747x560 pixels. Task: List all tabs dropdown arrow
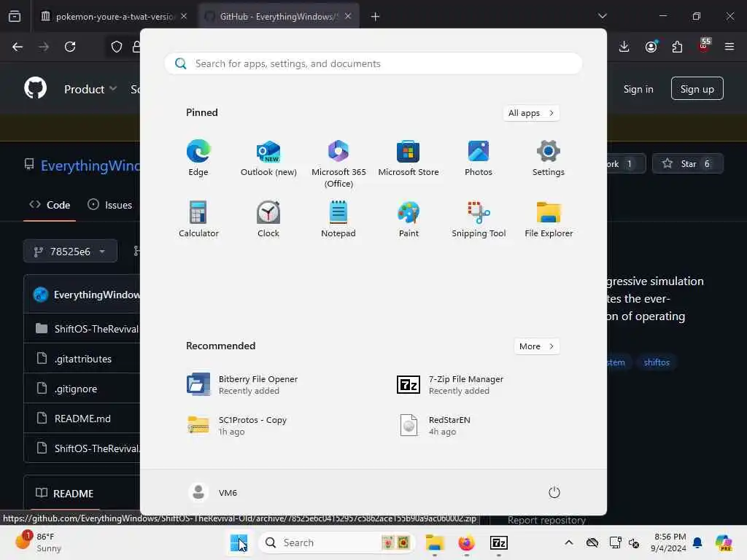(602, 16)
